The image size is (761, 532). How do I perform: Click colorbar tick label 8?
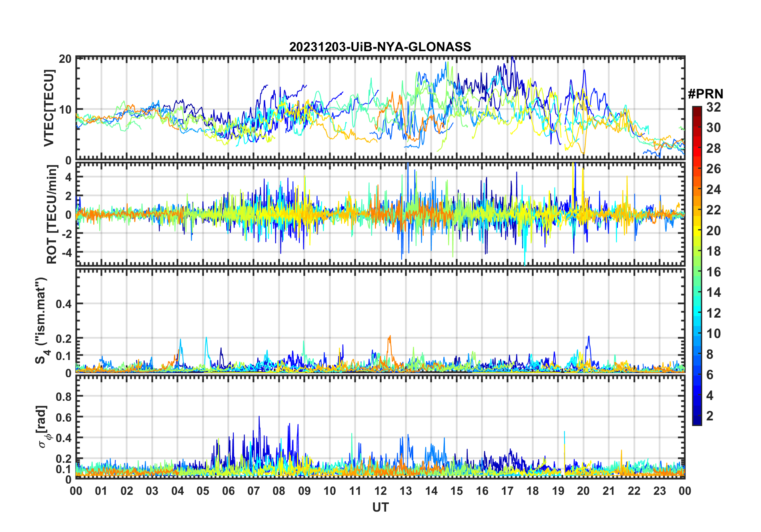coord(710,354)
